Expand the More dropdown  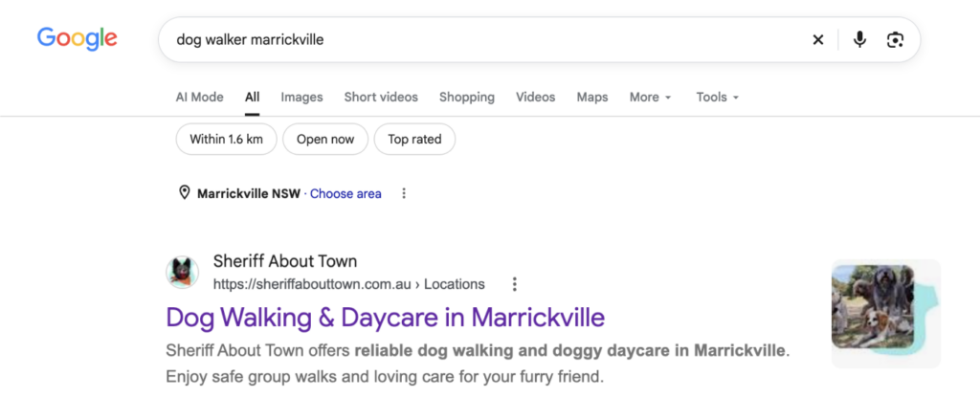click(x=651, y=97)
